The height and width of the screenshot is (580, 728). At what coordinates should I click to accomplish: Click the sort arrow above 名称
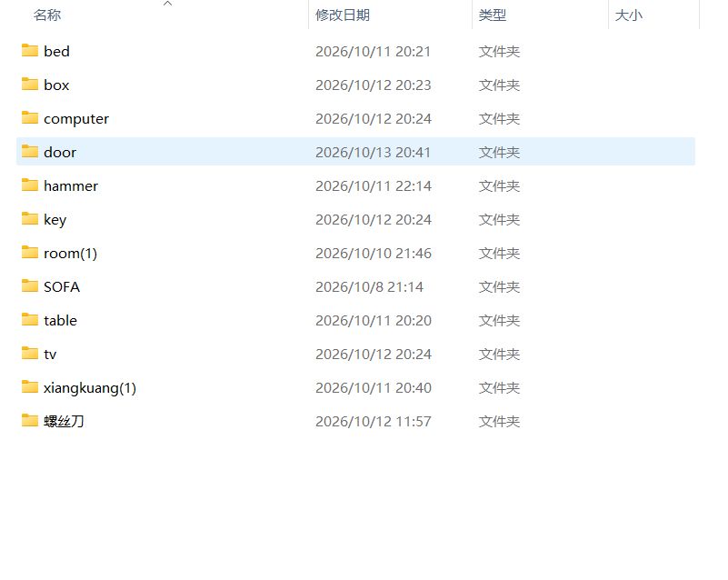pyautogui.click(x=167, y=4)
